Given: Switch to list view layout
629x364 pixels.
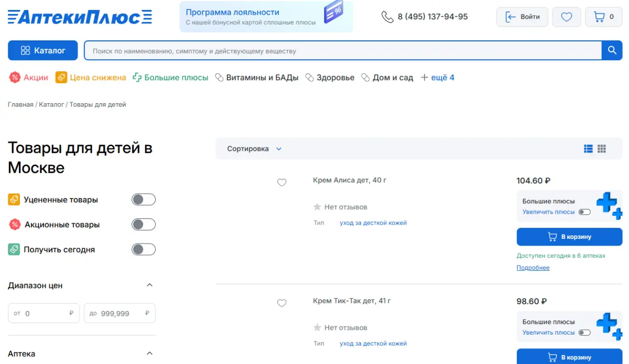Looking at the screenshot, I should [x=588, y=149].
